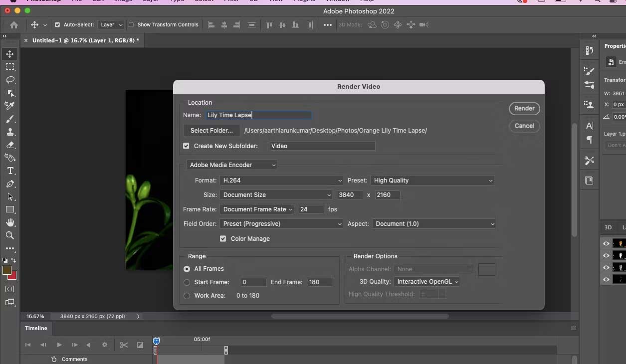Uncheck the Color Manage checkbox
The image size is (626, 364).
click(x=223, y=239)
